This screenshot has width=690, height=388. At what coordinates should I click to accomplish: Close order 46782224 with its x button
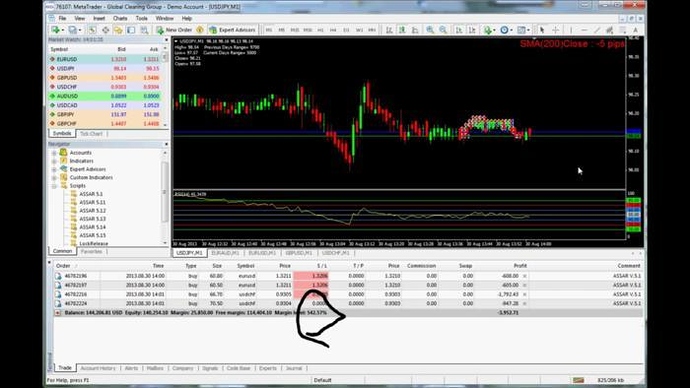pos(525,304)
